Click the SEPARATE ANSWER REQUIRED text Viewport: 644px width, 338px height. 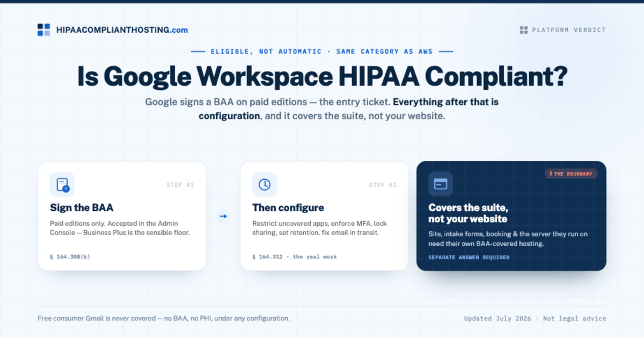pos(469,258)
